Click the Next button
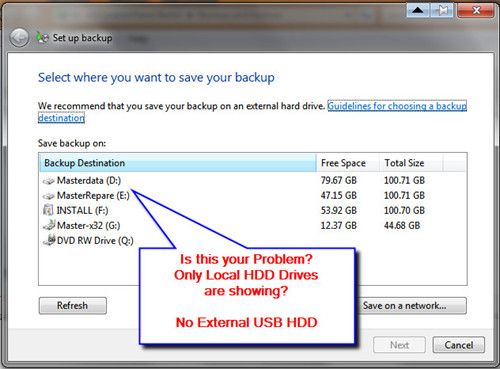 399,345
